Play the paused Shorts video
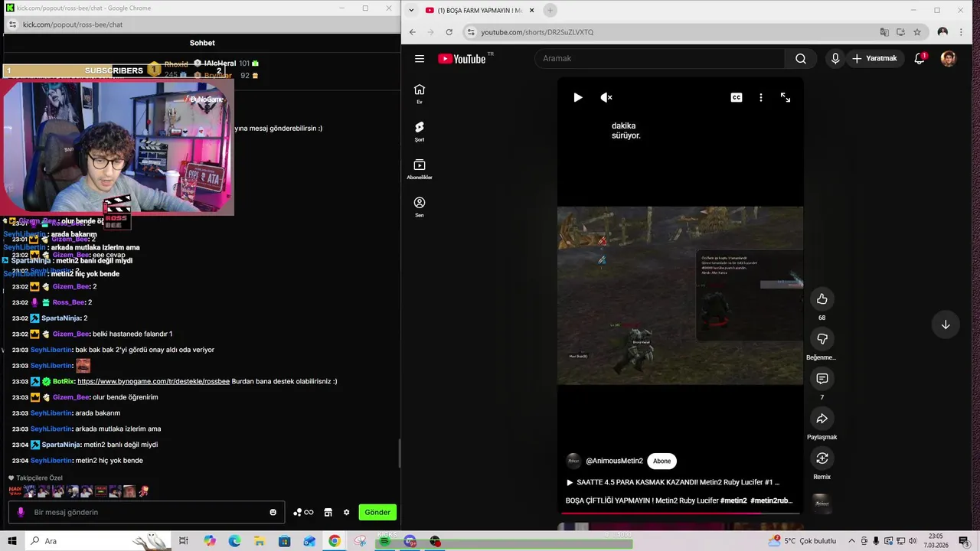The width and height of the screenshot is (980, 551). [x=578, y=97]
